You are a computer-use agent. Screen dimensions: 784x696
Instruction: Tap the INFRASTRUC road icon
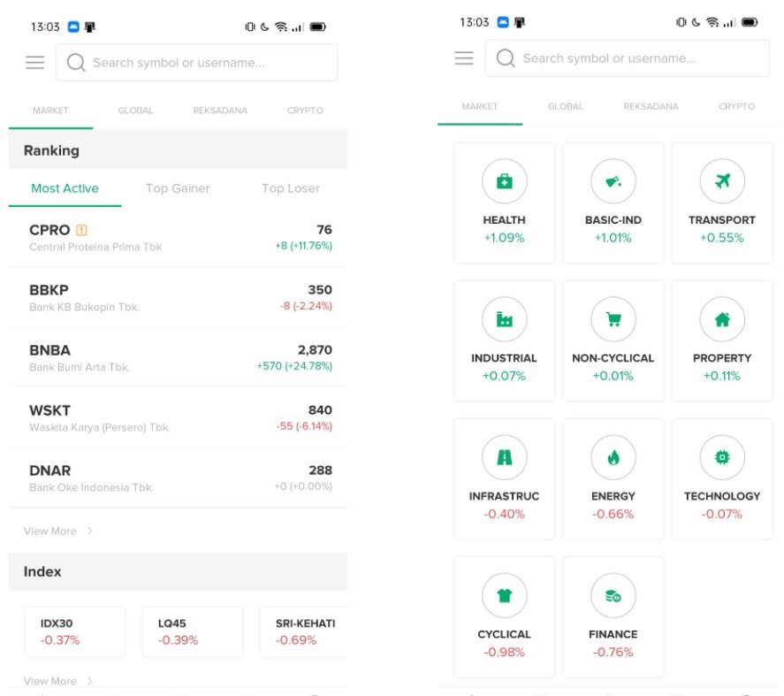pyautogui.click(x=504, y=457)
